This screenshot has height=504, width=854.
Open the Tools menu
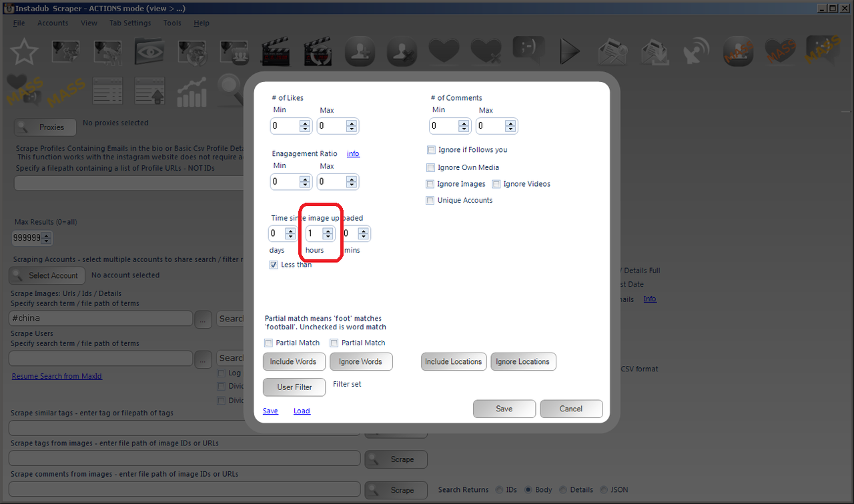[x=172, y=23]
